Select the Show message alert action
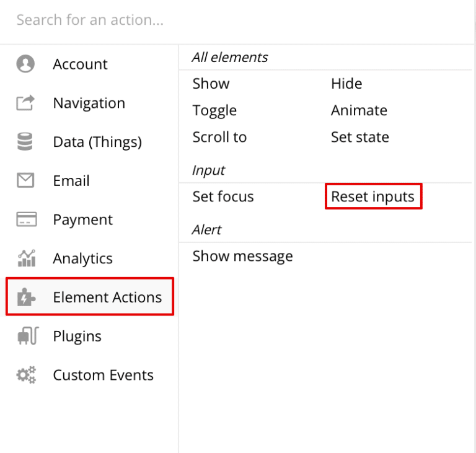The image size is (476, 453). (x=242, y=256)
